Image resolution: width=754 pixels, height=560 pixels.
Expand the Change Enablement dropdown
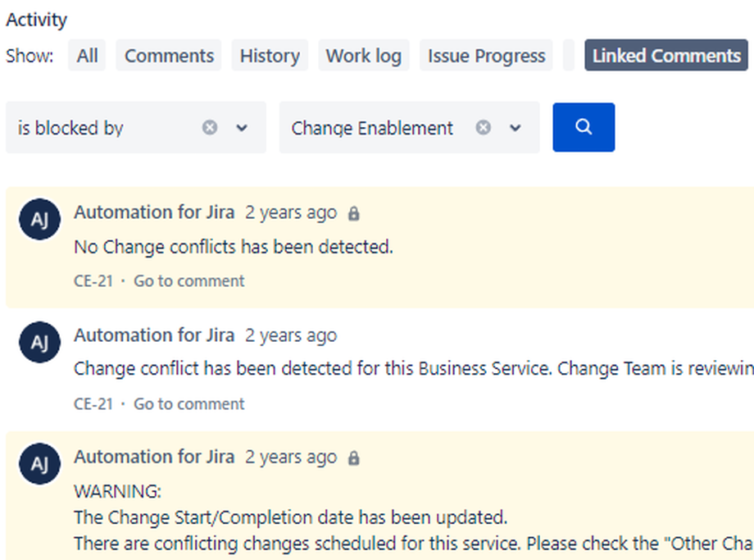click(516, 128)
